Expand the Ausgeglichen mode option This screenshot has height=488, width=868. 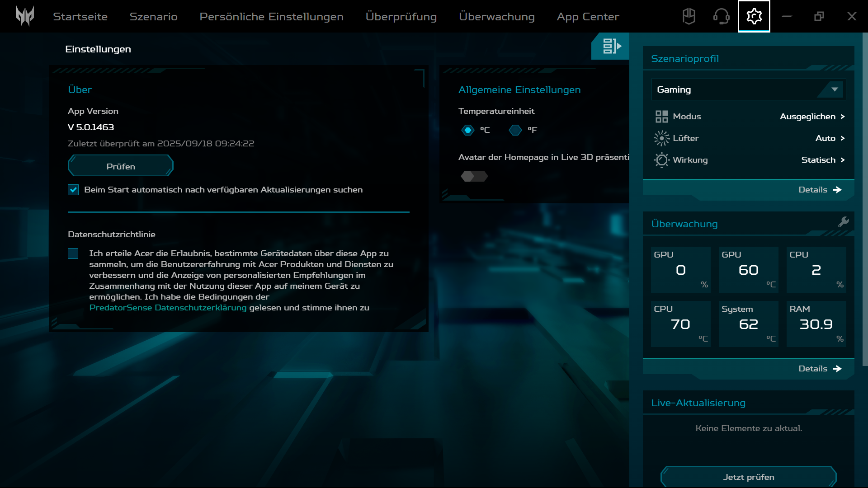point(812,117)
